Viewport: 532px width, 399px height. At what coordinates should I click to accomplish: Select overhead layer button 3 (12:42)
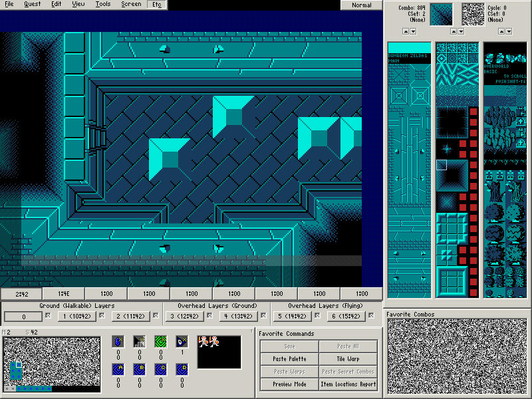coord(185,317)
